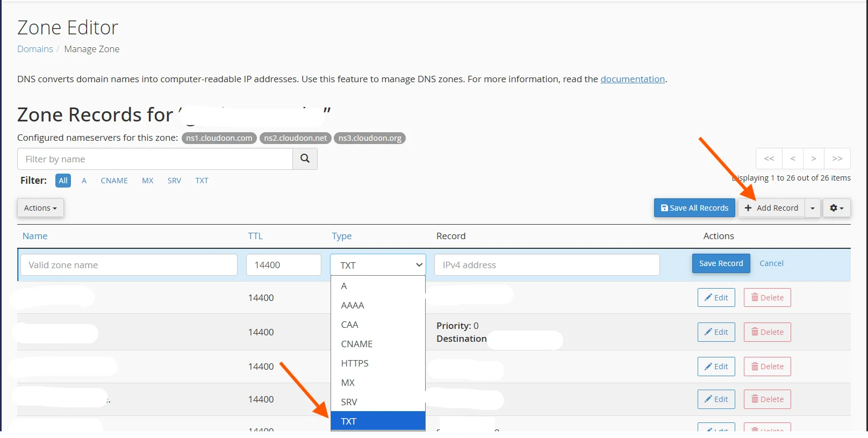The width and height of the screenshot is (868, 438).
Task: Edit the Priority 0 record
Action: 716,332
